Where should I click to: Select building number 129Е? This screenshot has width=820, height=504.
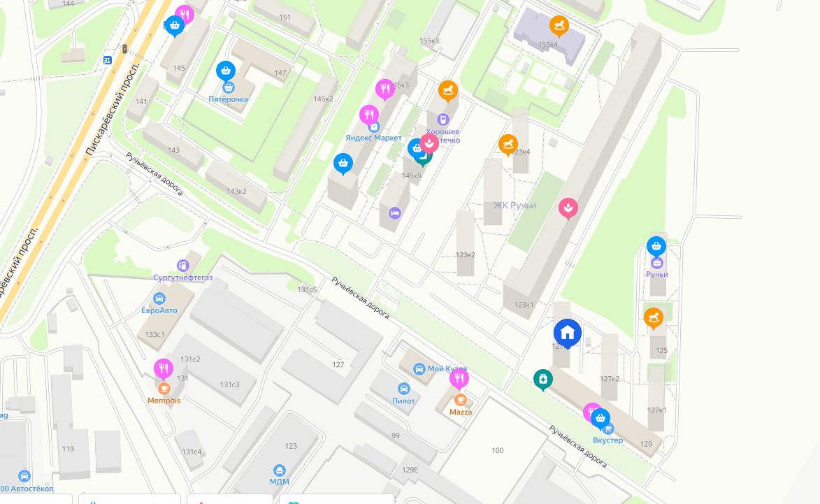(410, 470)
